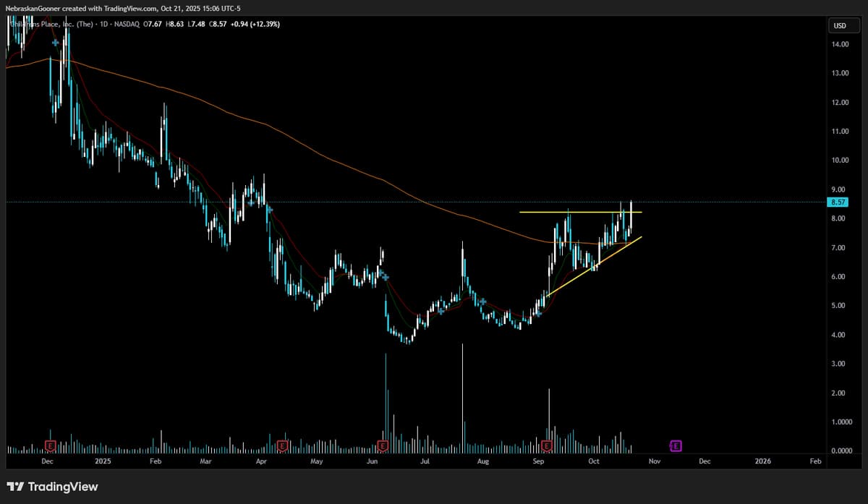868x504 pixels.
Task: Click the Oct label on the time axis
Action: (x=594, y=461)
